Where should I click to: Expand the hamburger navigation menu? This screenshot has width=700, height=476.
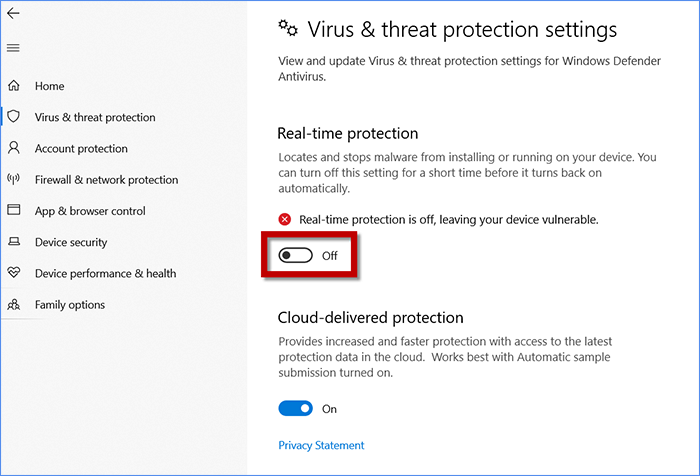(13, 48)
